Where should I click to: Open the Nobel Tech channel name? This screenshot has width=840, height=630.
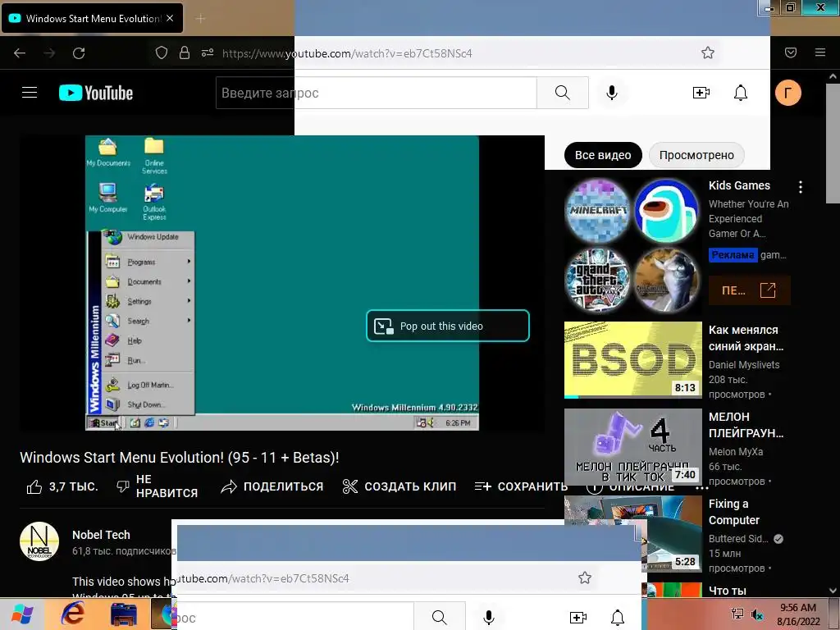101,535
